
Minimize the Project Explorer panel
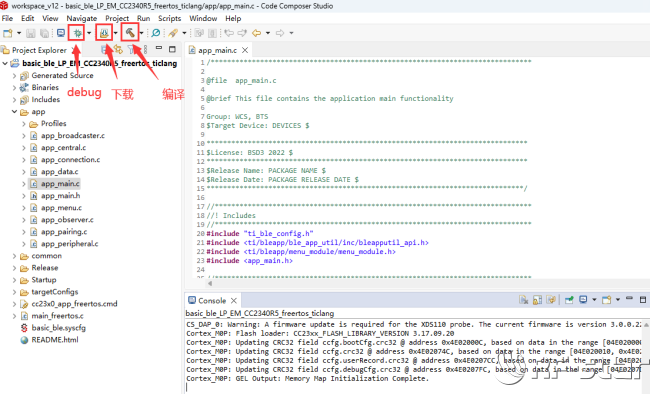[159, 49]
